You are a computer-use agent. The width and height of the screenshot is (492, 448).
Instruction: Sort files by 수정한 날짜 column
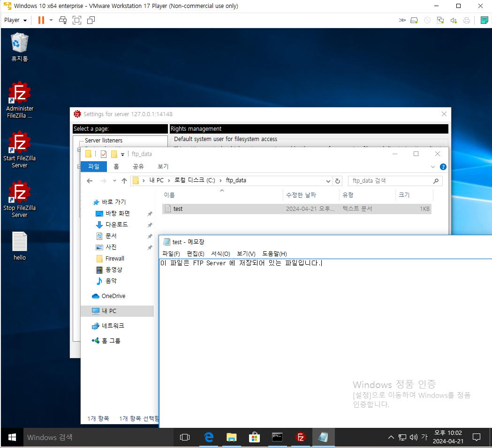(311, 195)
